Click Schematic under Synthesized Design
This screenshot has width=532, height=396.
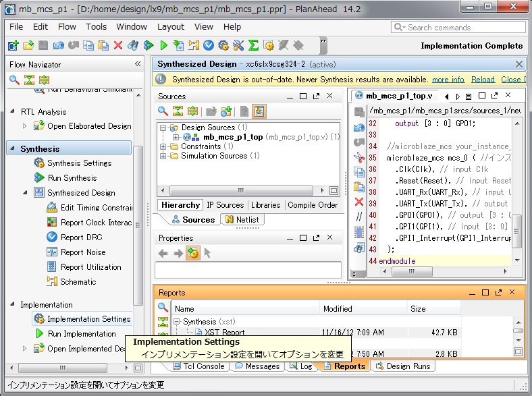point(78,282)
